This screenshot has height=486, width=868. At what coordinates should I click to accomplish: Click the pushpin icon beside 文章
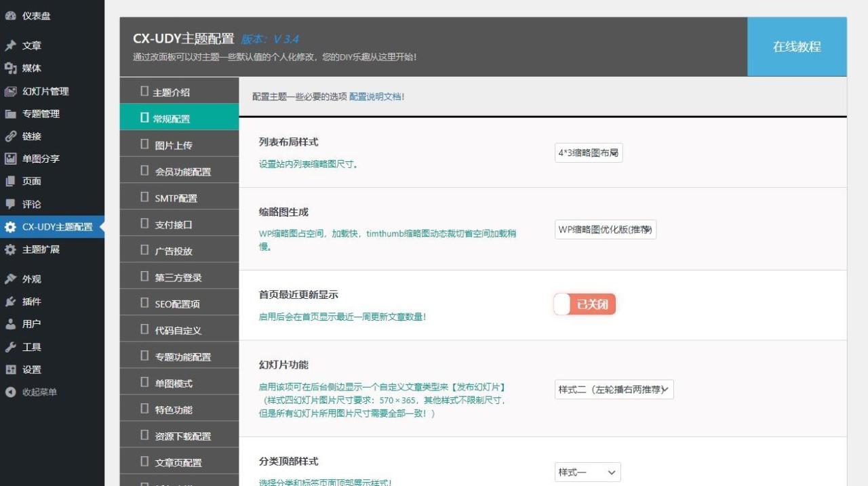pyautogui.click(x=10, y=45)
